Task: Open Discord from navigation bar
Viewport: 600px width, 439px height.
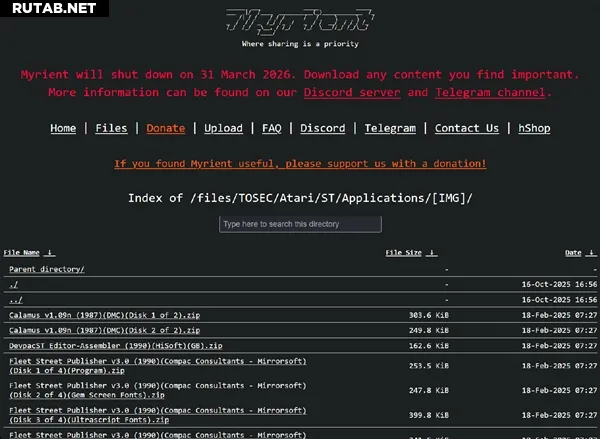Action: point(322,128)
